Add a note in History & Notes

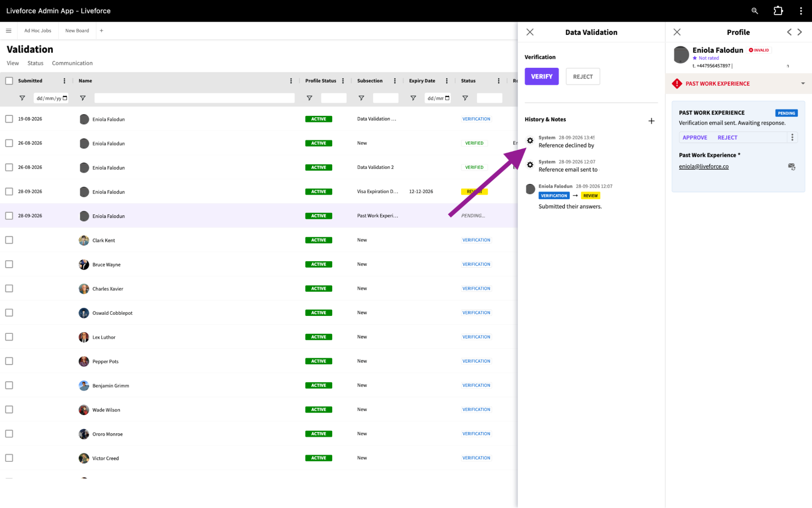tap(651, 121)
